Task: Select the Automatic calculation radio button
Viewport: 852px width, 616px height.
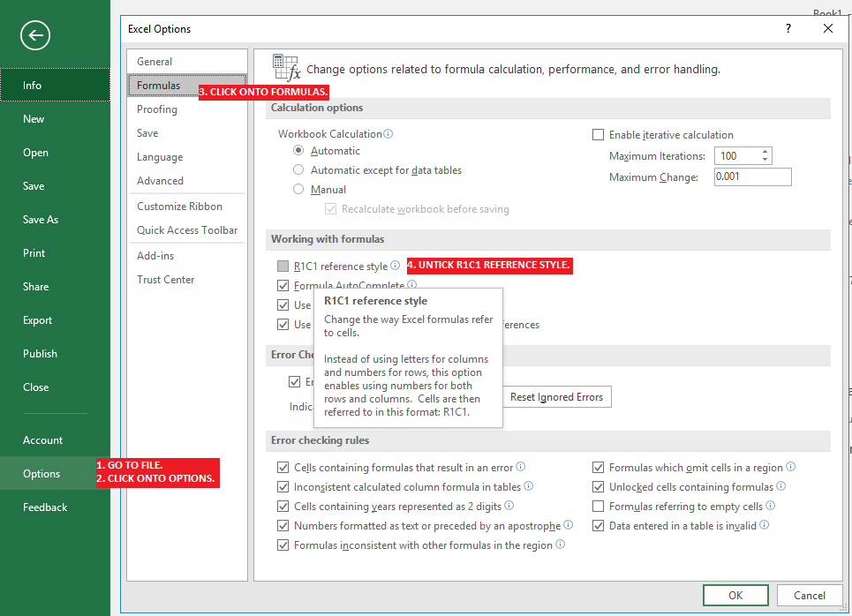Action: 298,150
